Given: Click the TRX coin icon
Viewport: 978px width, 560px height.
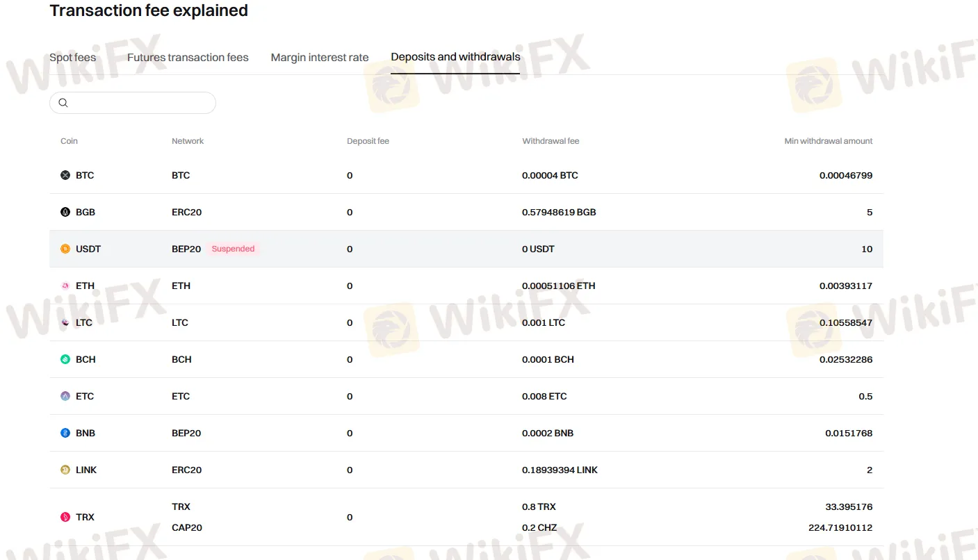Looking at the screenshot, I should pyautogui.click(x=65, y=518).
